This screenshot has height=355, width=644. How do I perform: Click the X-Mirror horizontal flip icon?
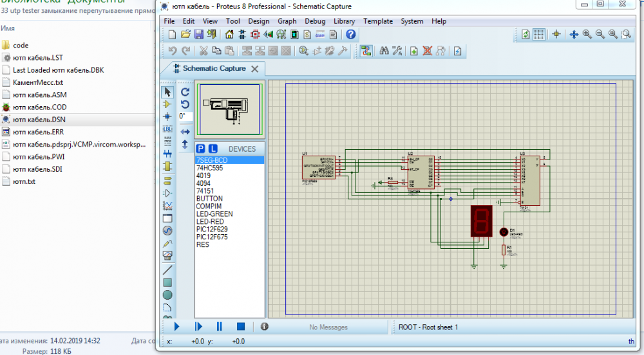pos(185,132)
